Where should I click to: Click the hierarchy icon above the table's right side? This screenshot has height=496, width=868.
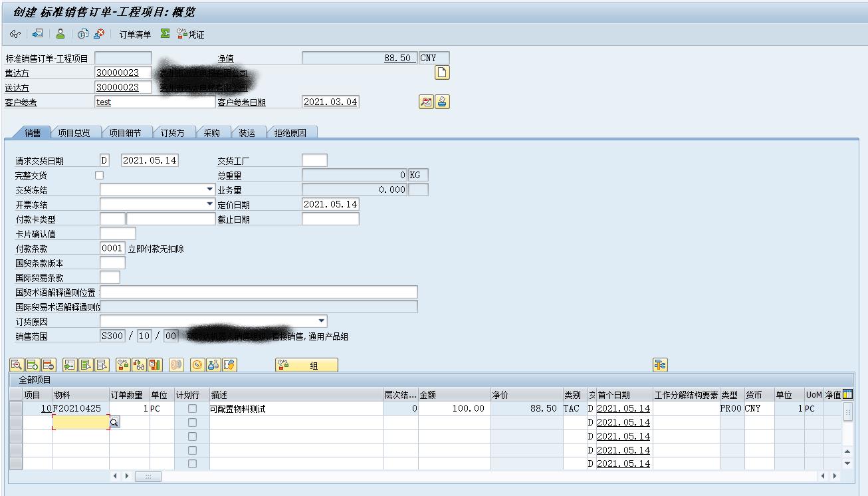[660, 364]
